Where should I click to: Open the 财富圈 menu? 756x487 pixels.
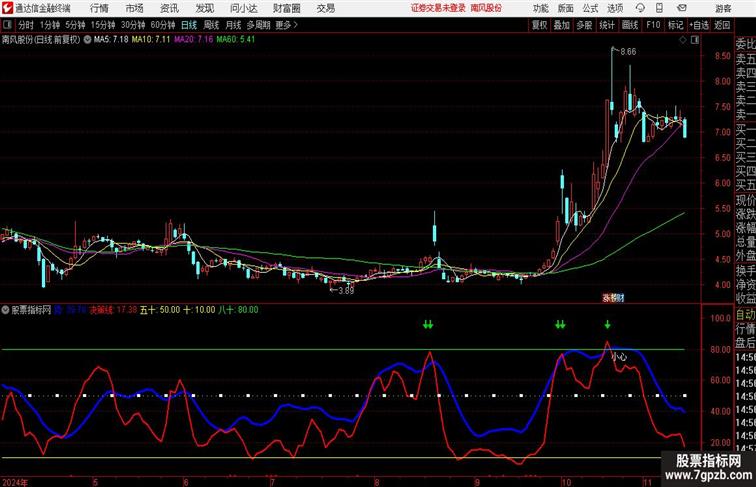pyautogui.click(x=287, y=8)
